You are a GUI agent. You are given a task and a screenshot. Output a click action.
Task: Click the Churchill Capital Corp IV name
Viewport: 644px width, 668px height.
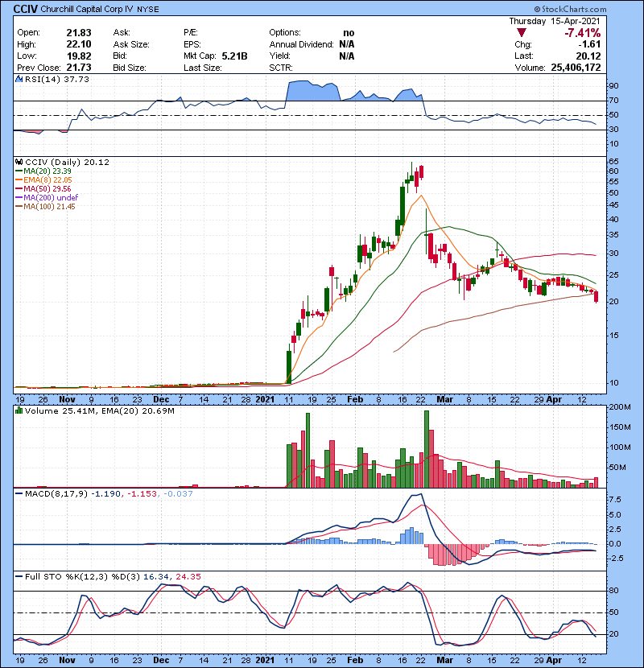pos(86,9)
